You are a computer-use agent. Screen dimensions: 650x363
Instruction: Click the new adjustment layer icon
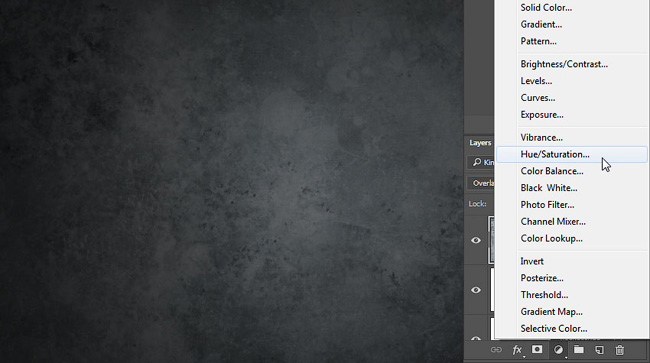point(558,350)
